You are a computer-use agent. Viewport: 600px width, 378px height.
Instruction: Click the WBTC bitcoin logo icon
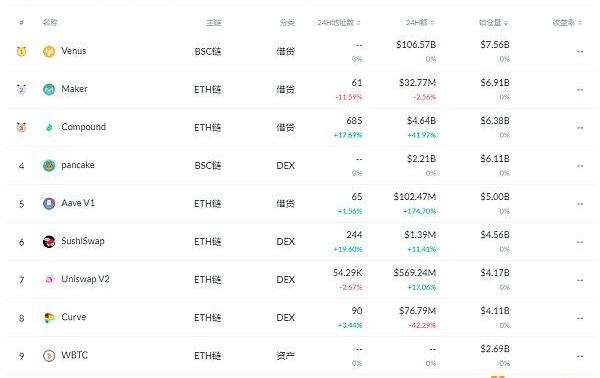coord(49,356)
